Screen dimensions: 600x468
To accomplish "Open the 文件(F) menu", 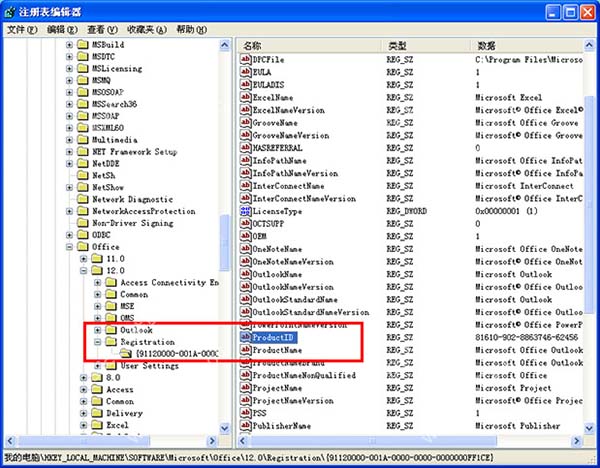I will point(22,29).
